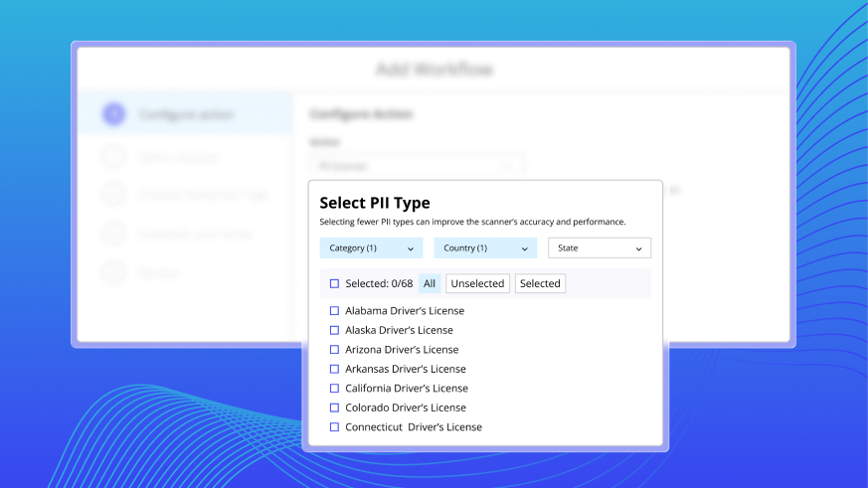
Task: Enable the Alaska Driver's License checkbox
Action: coord(334,330)
